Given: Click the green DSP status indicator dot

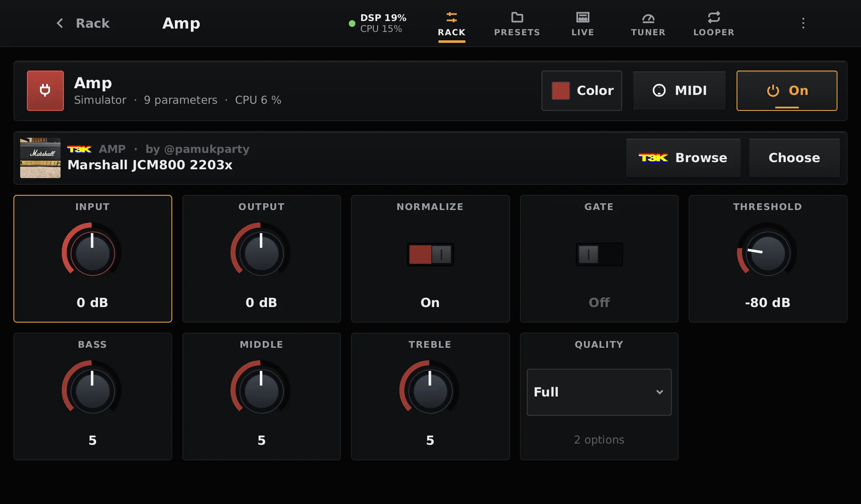Looking at the screenshot, I should (x=352, y=24).
